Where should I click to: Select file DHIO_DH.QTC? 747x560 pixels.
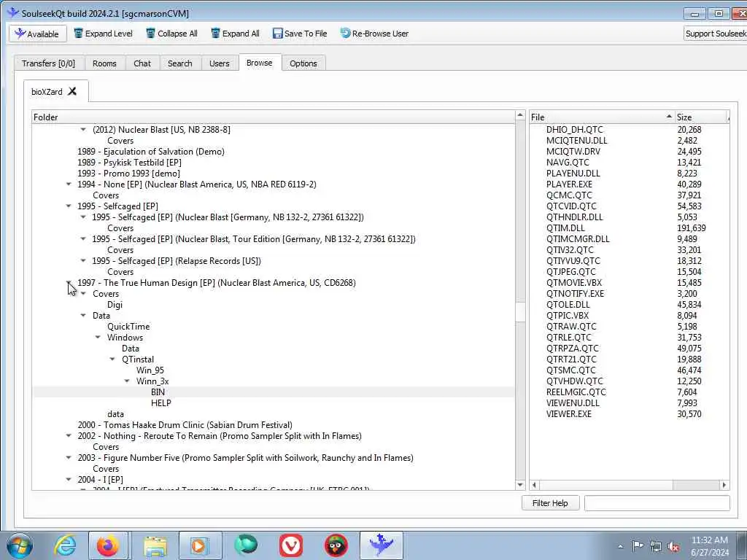click(575, 130)
